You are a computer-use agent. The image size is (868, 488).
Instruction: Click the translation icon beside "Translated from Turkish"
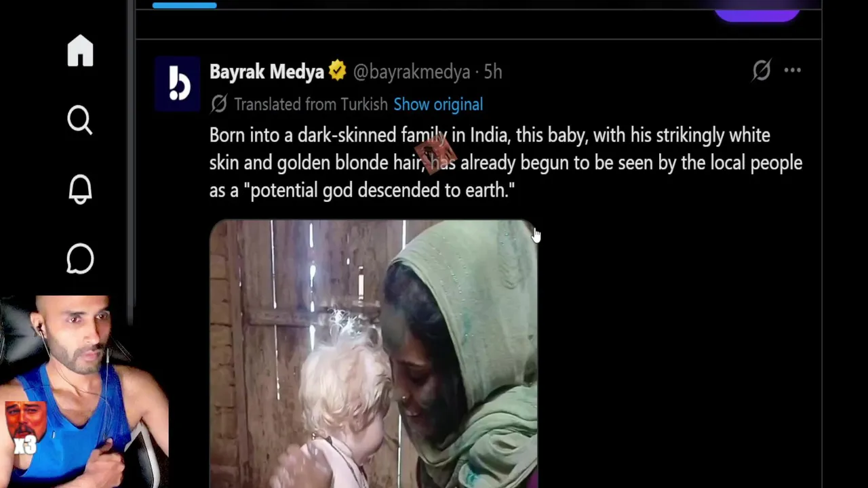(x=218, y=104)
